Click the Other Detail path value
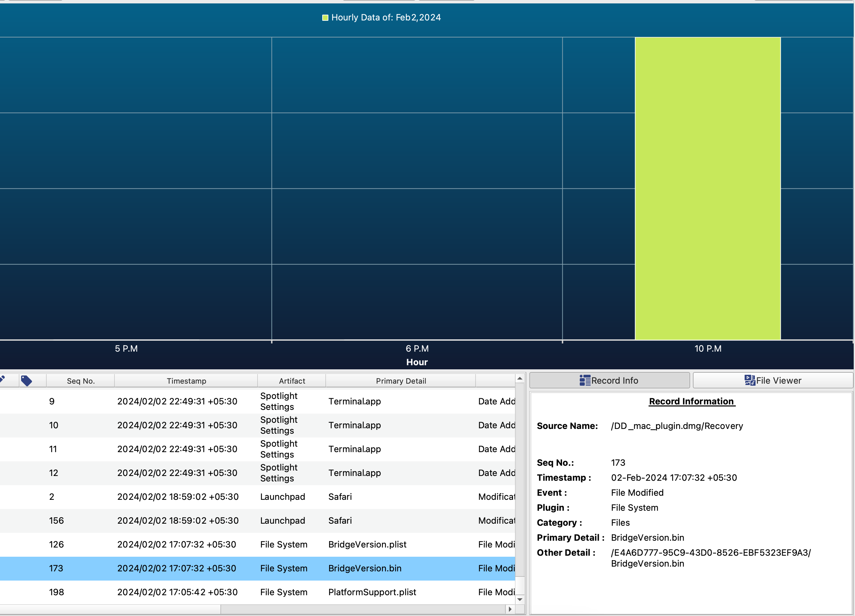The image size is (855, 616). [711, 558]
